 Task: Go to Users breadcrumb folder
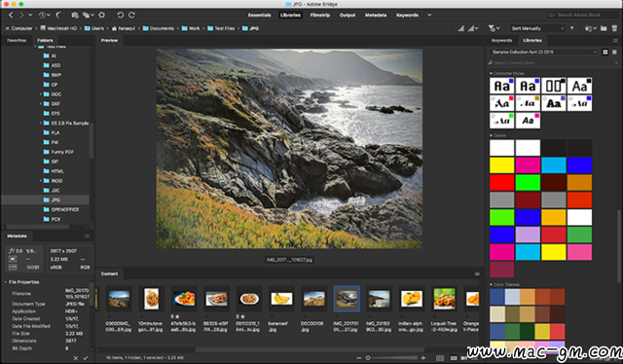pos(94,28)
